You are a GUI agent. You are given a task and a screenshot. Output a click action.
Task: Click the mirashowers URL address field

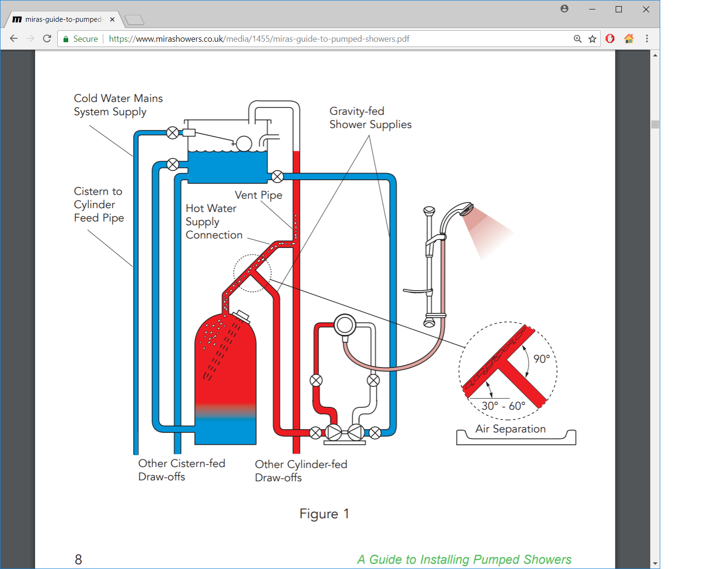tap(284, 39)
